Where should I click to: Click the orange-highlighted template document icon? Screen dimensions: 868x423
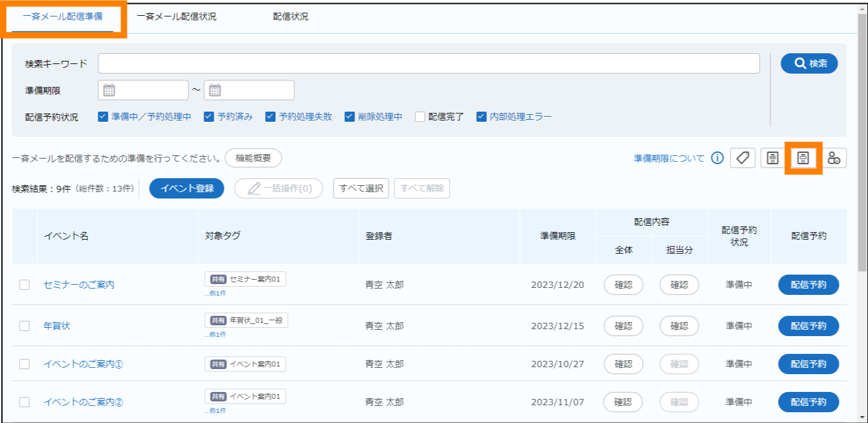803,158
